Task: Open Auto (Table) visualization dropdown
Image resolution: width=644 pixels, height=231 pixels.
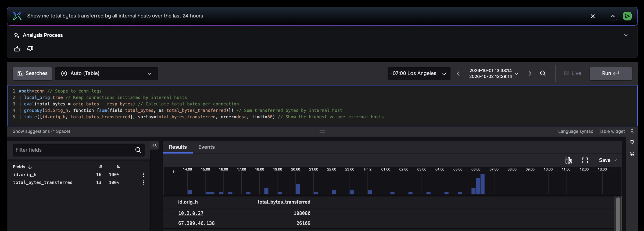Action: [x=106, y=73]
